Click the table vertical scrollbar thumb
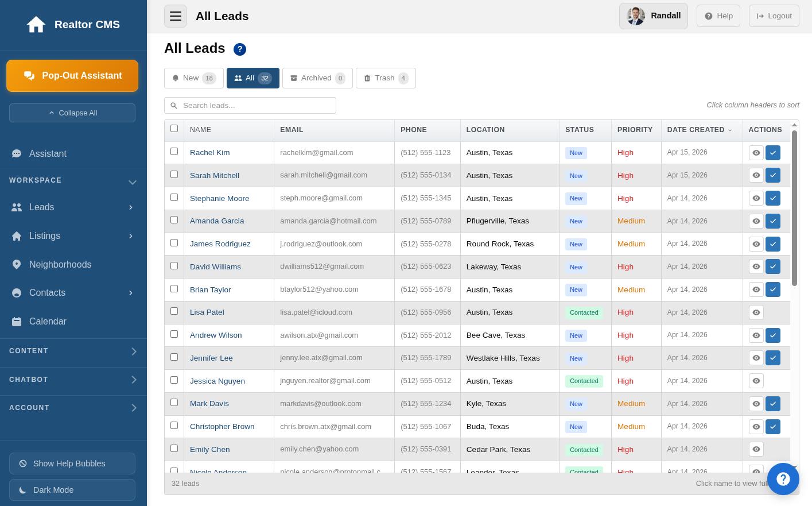The image size is (812, 506). [794, 208]
